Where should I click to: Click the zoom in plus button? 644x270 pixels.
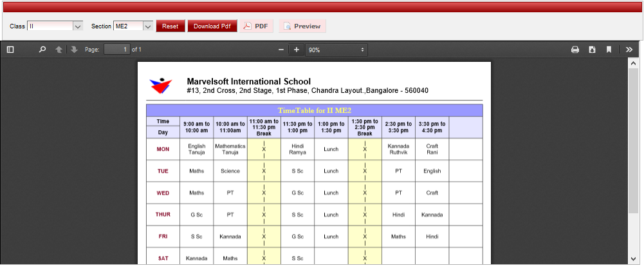[x=297, y=50]
